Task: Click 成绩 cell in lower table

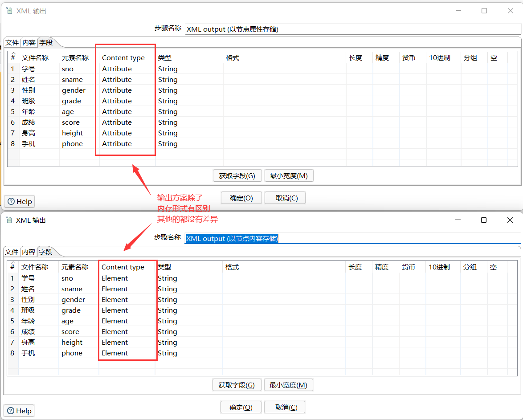Action: 39,331
